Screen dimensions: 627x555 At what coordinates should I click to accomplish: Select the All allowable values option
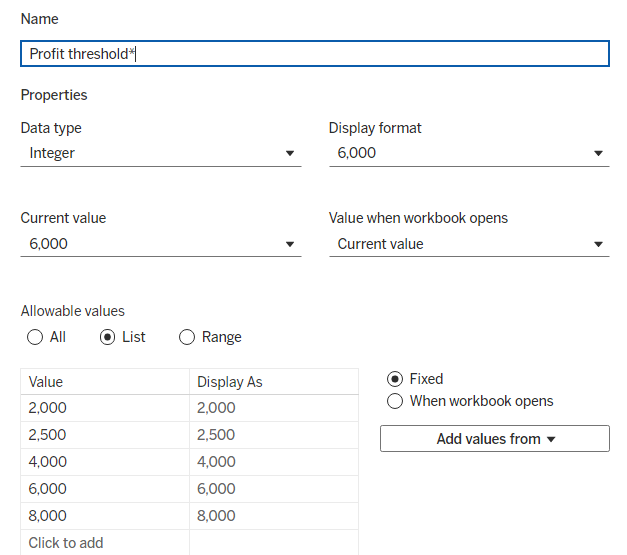pyautogui.click(x=35, y=337)
